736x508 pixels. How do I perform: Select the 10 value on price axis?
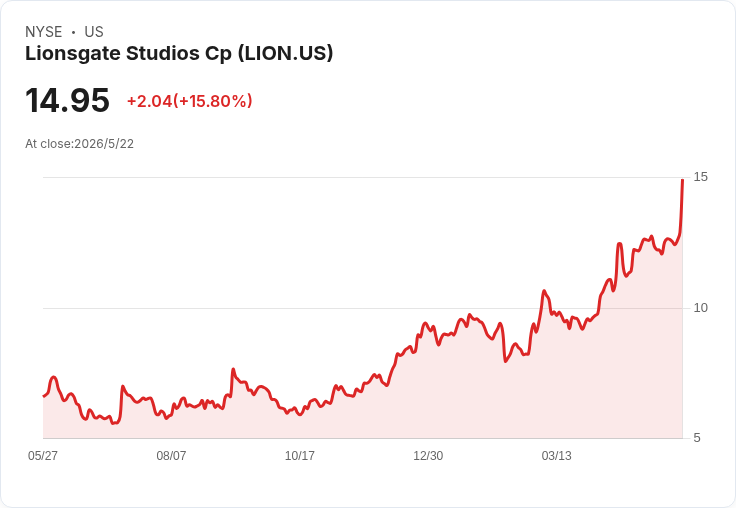pos(700,308)
